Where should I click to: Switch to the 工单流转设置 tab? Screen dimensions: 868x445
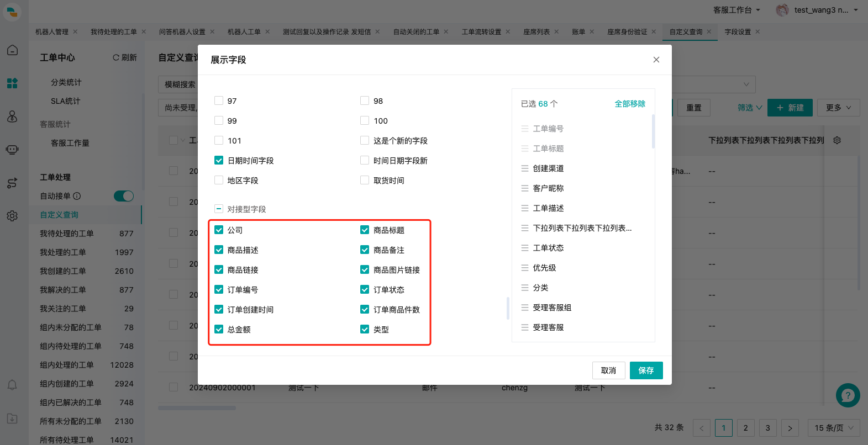tap(481, 31)
